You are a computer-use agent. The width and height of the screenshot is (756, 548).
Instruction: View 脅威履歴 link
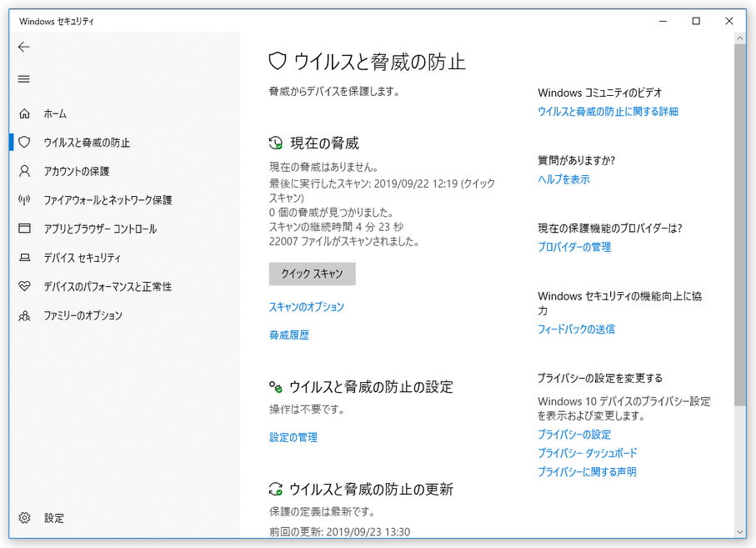(x=288, y=334)
